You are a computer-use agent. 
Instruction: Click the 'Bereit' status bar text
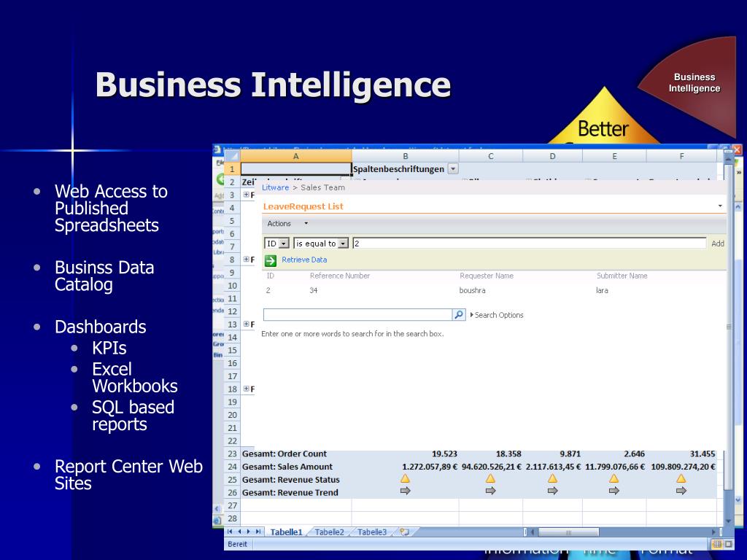pos(237,544)
